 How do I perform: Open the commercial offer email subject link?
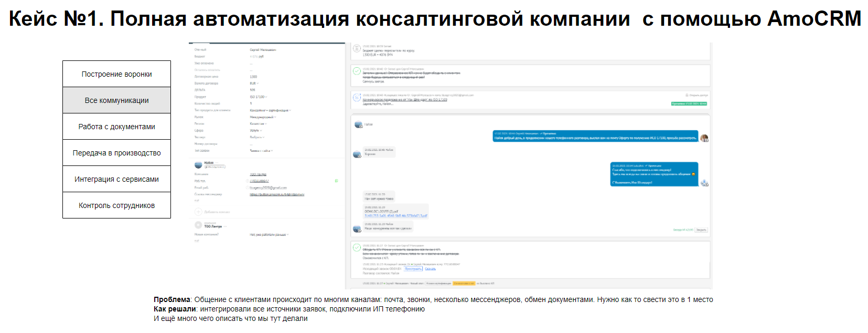[405, 99]
